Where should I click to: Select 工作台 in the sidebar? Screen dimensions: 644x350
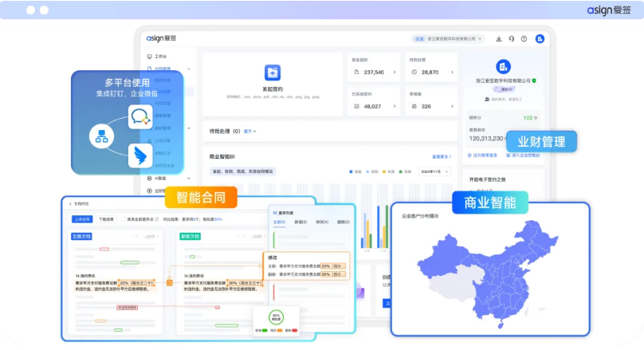(160, 57)
